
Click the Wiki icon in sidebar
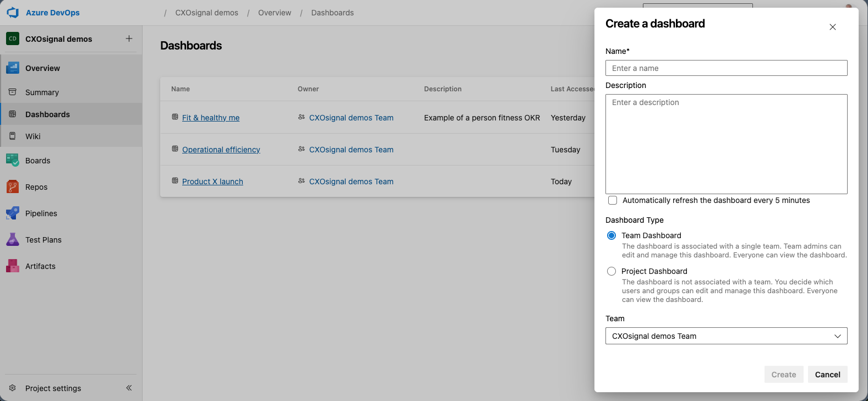[13, 136]
